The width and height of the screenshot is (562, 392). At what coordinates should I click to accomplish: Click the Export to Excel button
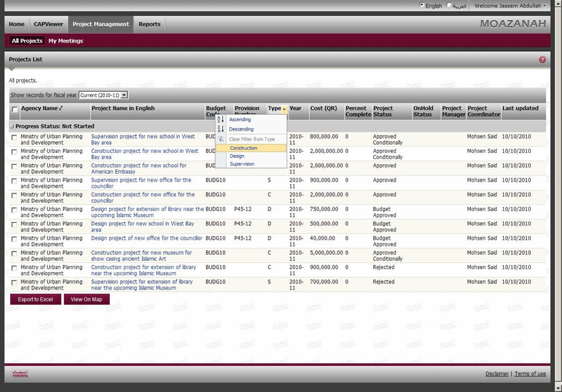coord(36,299)
